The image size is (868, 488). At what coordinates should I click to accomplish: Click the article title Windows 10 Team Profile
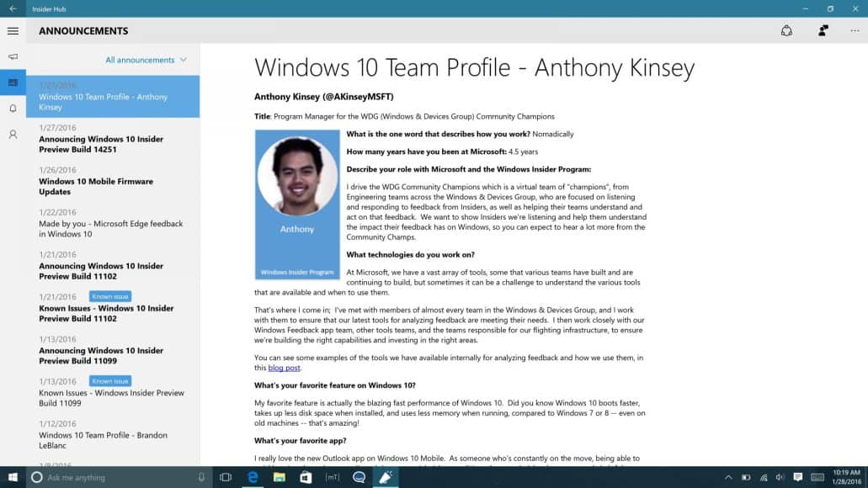coord(474,67)
